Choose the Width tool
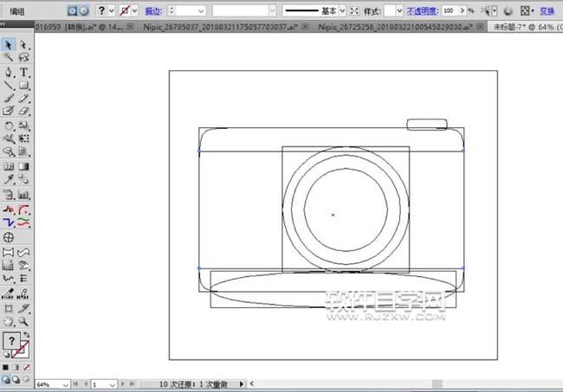This screenshot has height=392, width=563. pyautogui.click(x=9, y=138)
